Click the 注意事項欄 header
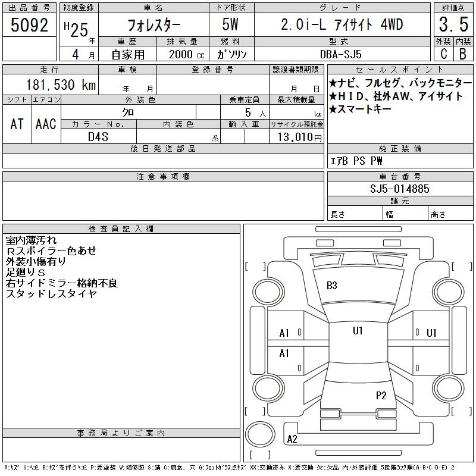Image resolution: width=476 pixels, height=476 pixels. point(163,177)
